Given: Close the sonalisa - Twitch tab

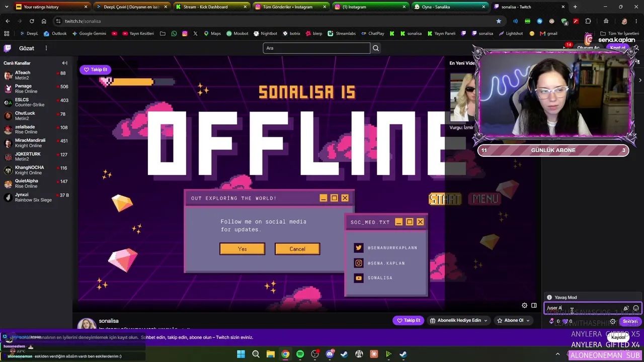Looking at the screenshot, I should pyautogui.click(x=563, y=7).
